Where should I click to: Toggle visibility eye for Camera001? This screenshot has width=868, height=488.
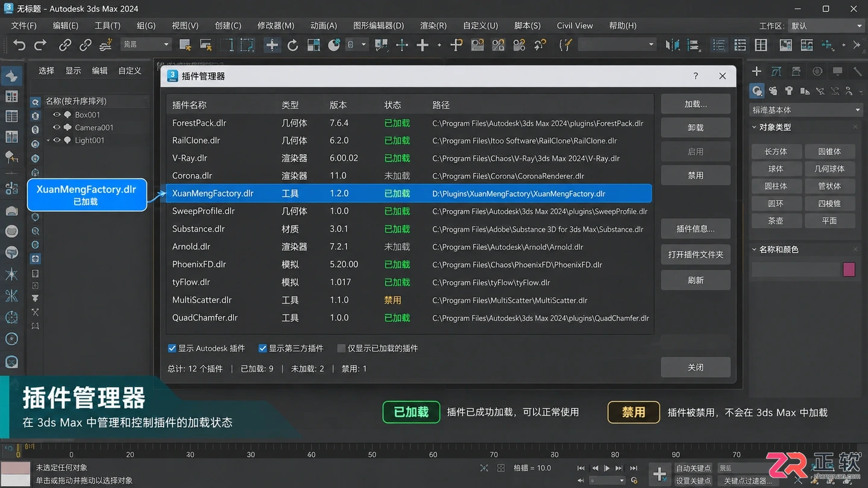57,127
